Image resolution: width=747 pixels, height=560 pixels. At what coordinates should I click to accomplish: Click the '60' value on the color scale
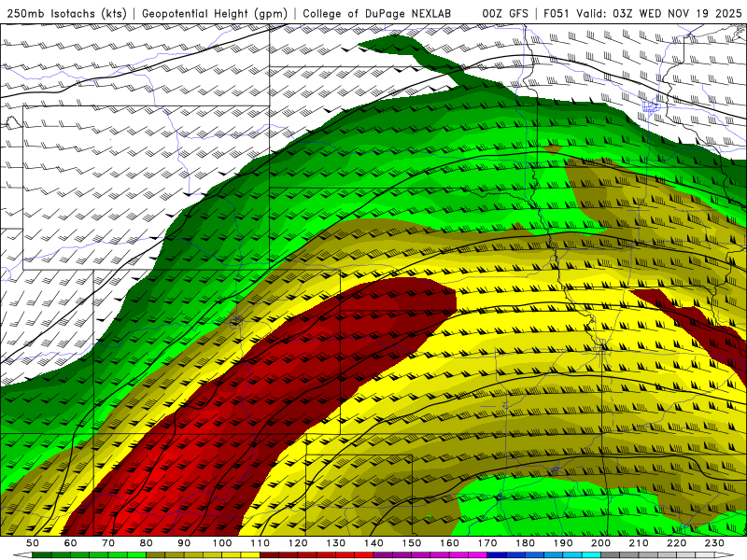coord(71,543)
